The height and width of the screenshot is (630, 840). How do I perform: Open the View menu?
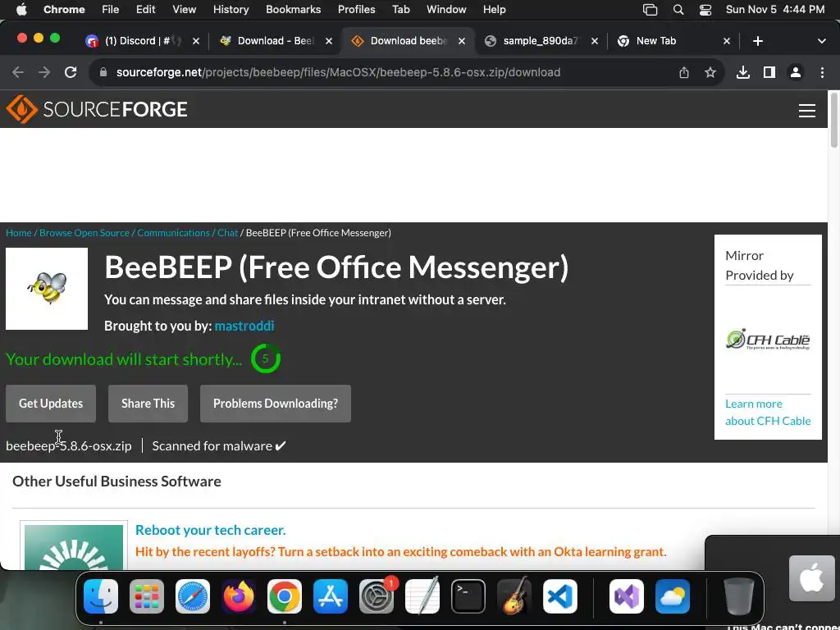click(x=184, y=10)
